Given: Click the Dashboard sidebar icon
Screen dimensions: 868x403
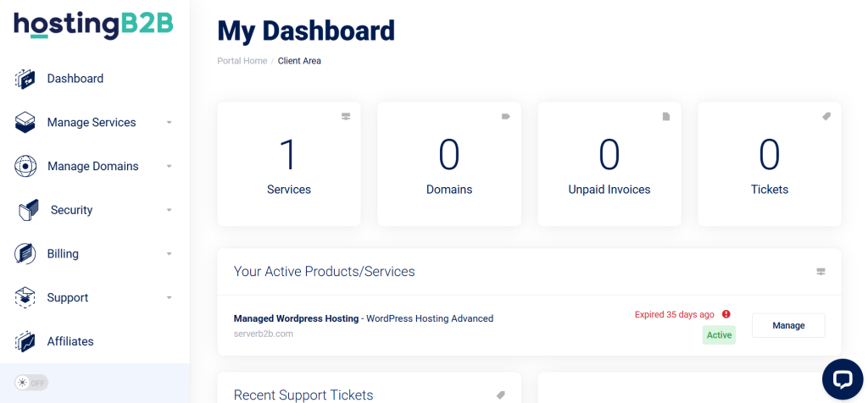Looking at the screenshot, I should pyautogui.click(x=25, y=79).
